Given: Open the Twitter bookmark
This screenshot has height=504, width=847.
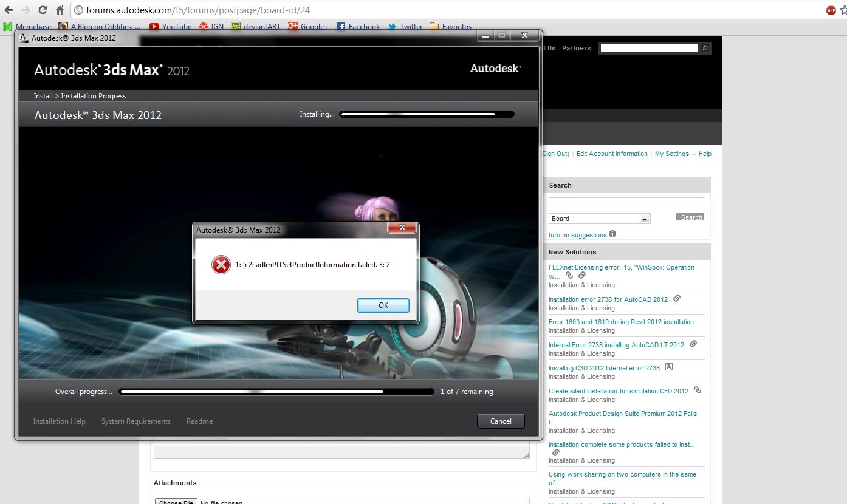Looking at the screenshot, I should [405, 27].
